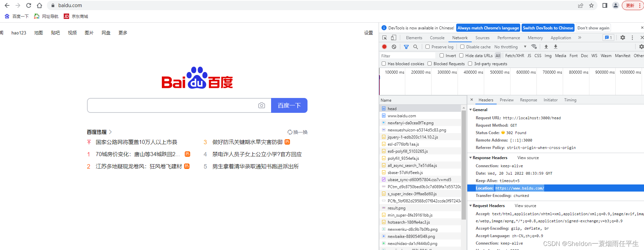This screenshot has height=250, width=644.
Task: Select the All request type filter
Action: coord(498,56)
